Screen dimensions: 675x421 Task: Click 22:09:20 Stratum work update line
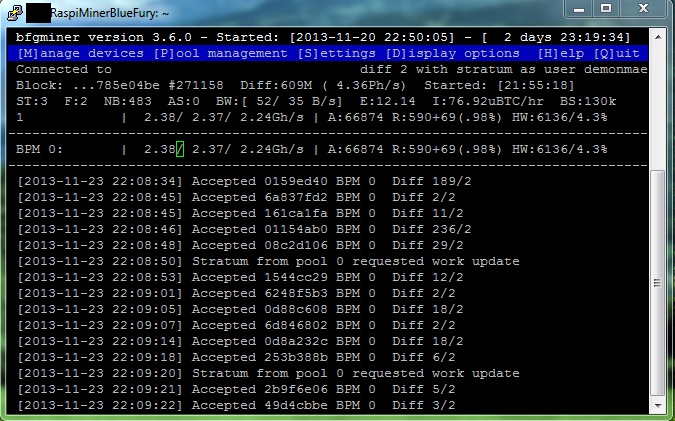click(x=269, y=373)
